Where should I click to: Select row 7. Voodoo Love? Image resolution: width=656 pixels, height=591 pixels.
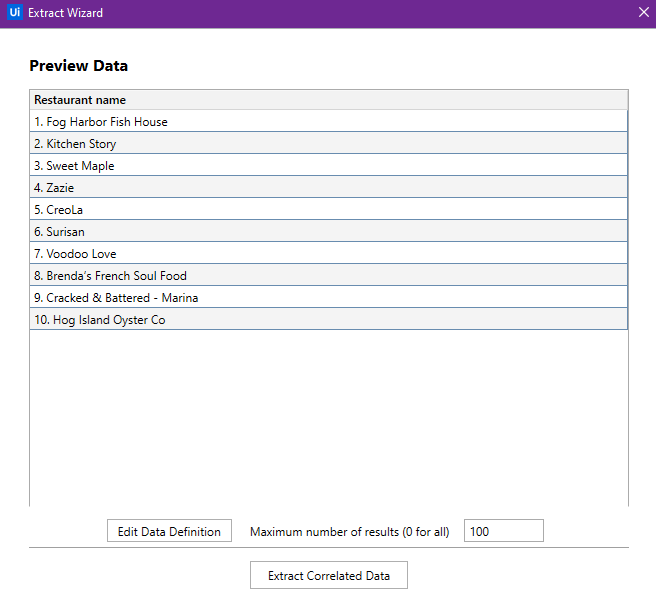[328, 253]
